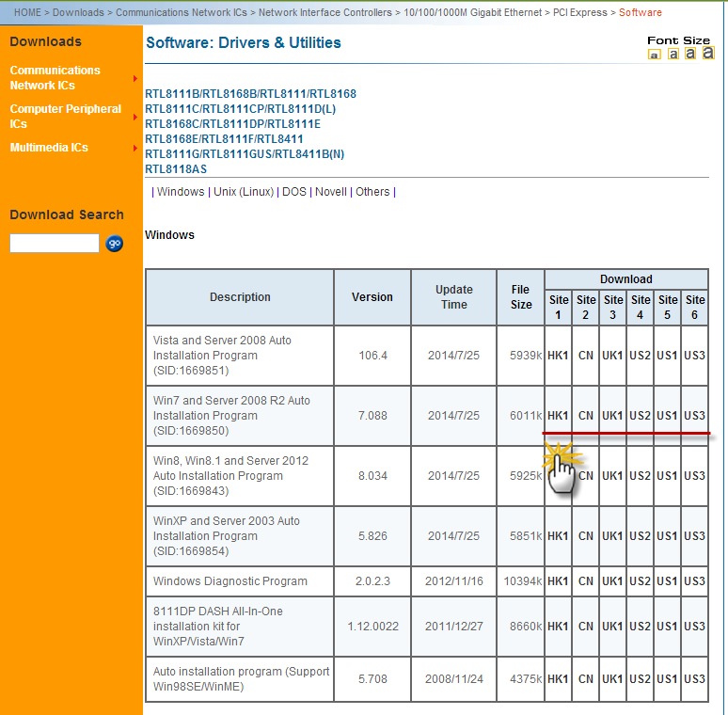Screen dimensions: 728x715
Task: Click the Win7 version 7.088 cell
Action: coord(372,416)
